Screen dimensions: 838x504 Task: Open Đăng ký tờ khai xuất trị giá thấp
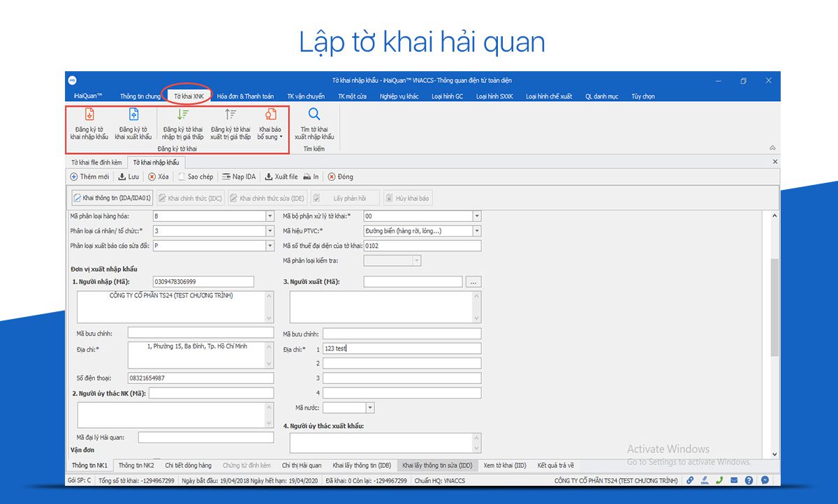pos(230,115)
